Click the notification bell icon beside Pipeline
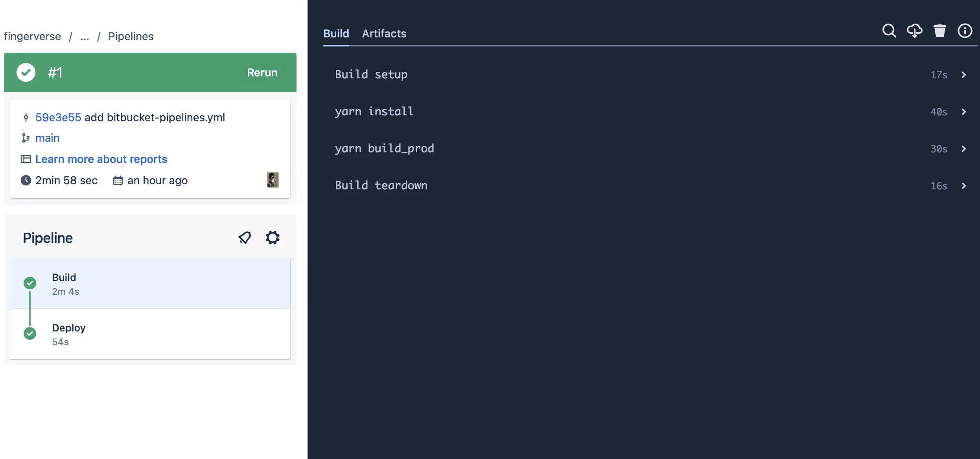The height and width of the screenshot is (459, 980). tap(245, 238)
